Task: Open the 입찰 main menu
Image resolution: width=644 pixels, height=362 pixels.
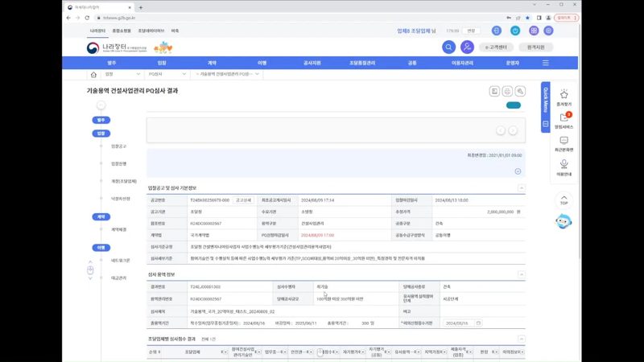Action: point(162,64)
